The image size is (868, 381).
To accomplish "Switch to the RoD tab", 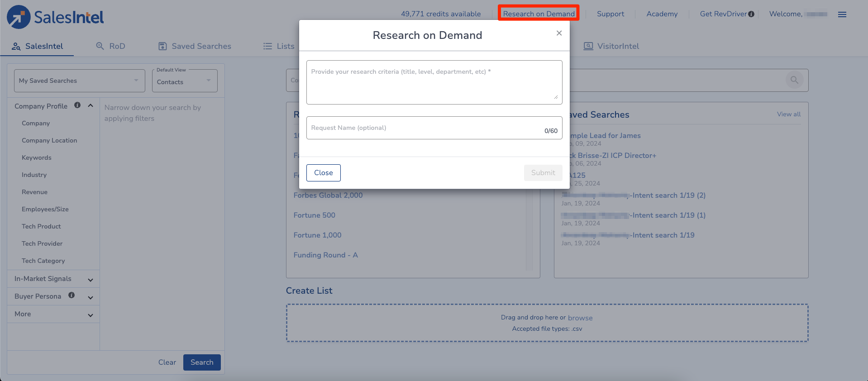I will (110, 46).
